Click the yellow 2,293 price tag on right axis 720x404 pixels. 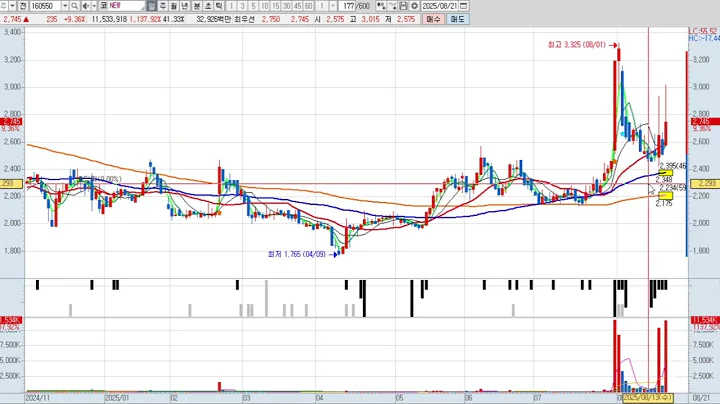click(x=705, y=184)
